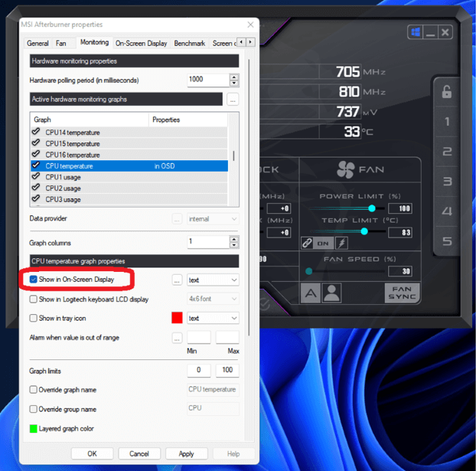Select profile slot 2 in Afterburner
Image resolution: width=476 pixels, height=471 pixels.
tap(447, 152)
